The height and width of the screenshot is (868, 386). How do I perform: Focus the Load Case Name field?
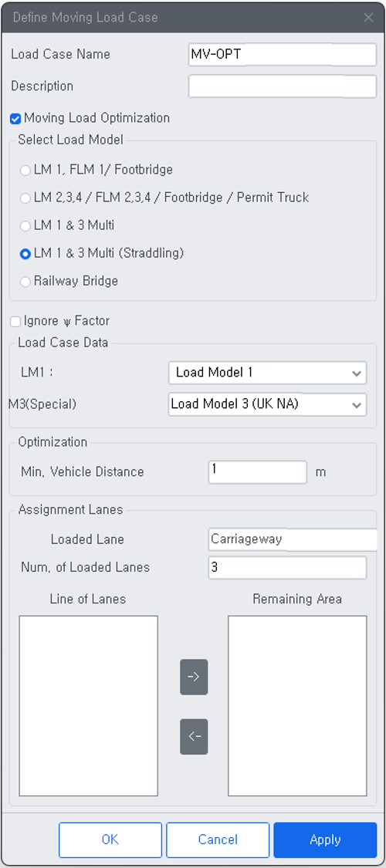(283, 54)
